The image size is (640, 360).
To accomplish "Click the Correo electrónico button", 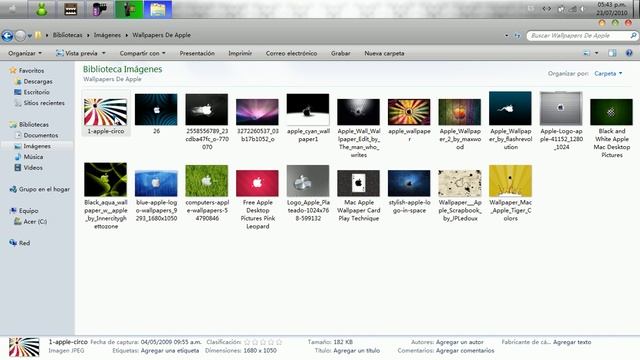I will (291, 53).
